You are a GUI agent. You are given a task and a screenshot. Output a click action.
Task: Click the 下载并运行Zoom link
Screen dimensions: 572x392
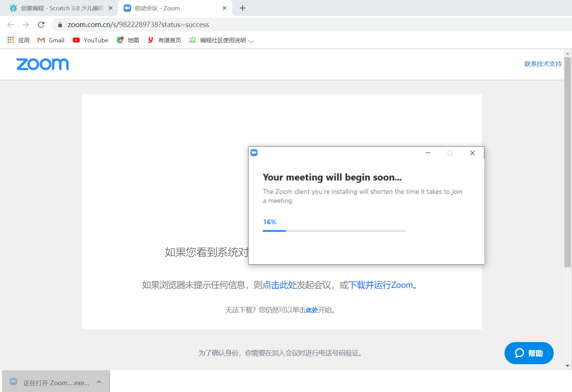(x=381, y=285)
